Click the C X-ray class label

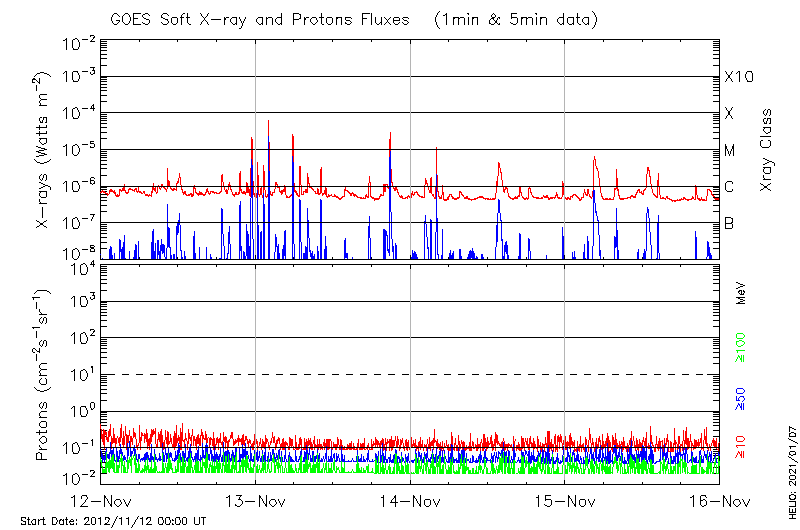[730, 187]
